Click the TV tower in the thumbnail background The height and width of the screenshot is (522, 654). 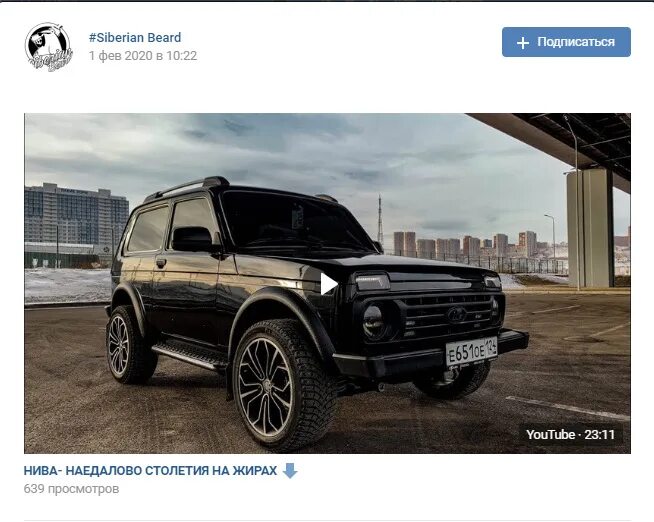(380, 219)
